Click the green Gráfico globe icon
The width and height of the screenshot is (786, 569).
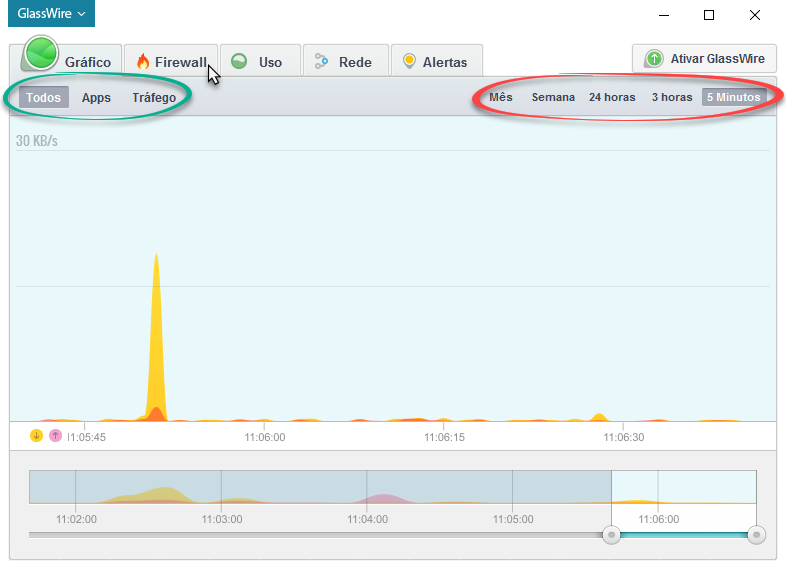tap(41, 52)
